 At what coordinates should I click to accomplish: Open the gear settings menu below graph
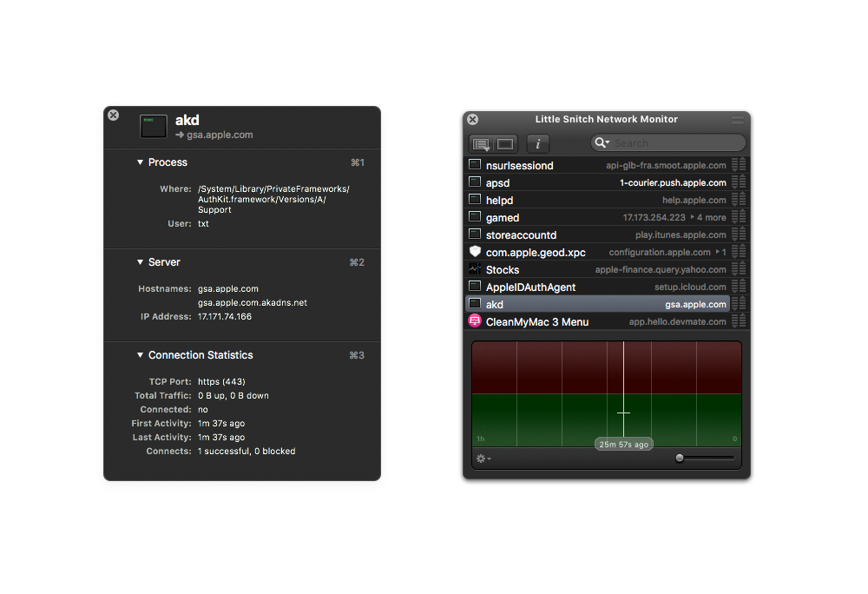[483, 459]
